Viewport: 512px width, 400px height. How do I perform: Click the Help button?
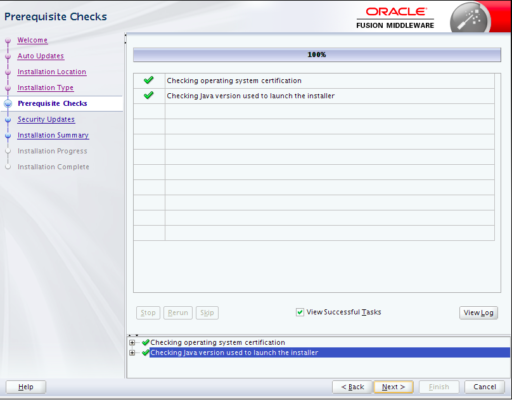click(x=26, y=387)
